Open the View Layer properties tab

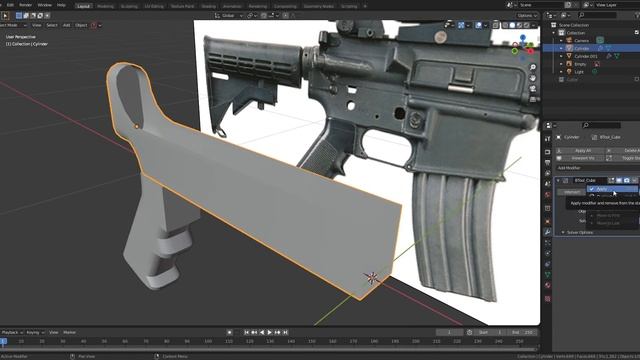(547, 173)
